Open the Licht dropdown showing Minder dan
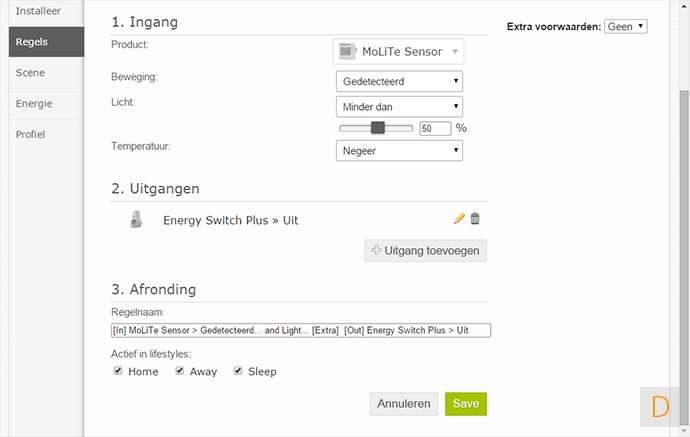 (x=399, y=105)
